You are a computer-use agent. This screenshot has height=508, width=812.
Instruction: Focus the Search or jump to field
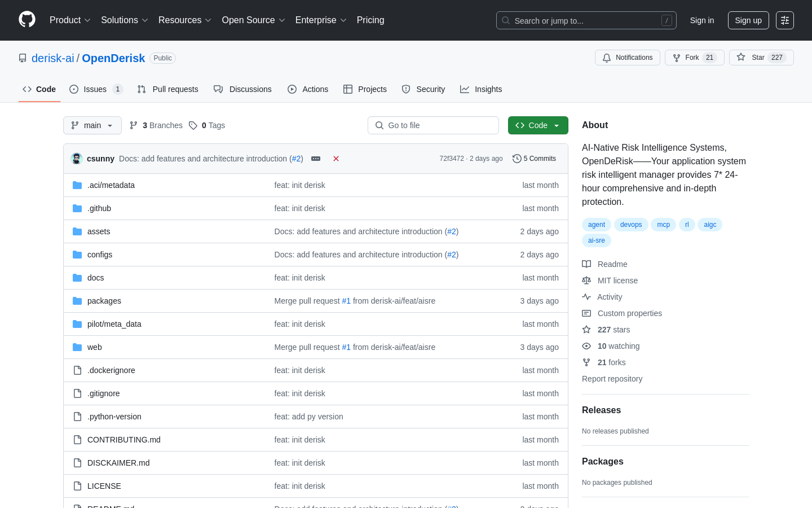tap(586, 20)
